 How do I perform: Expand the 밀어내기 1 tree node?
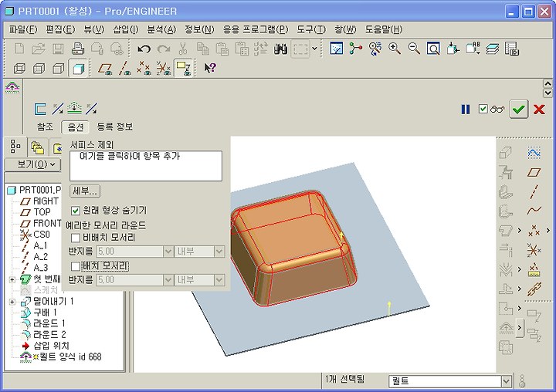pos(12,302)
